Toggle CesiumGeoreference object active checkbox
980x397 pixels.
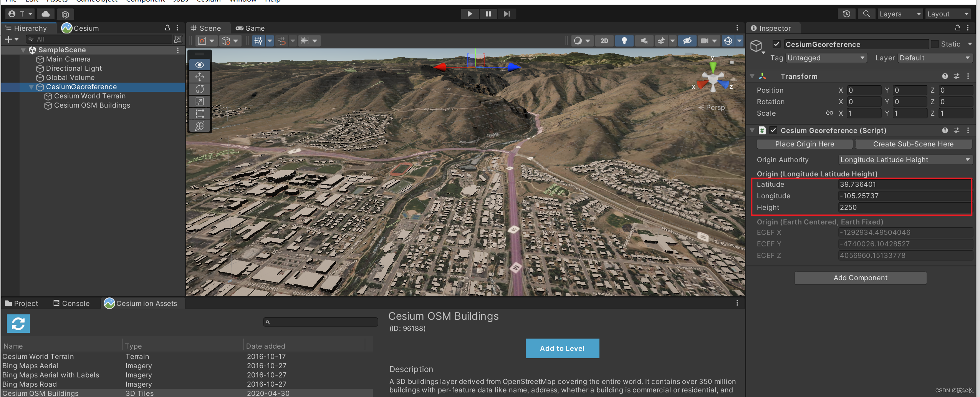click(x=776, y=44)
